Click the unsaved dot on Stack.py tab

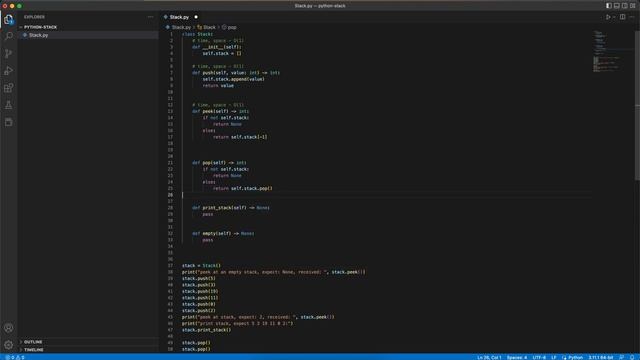pos(196,17)
